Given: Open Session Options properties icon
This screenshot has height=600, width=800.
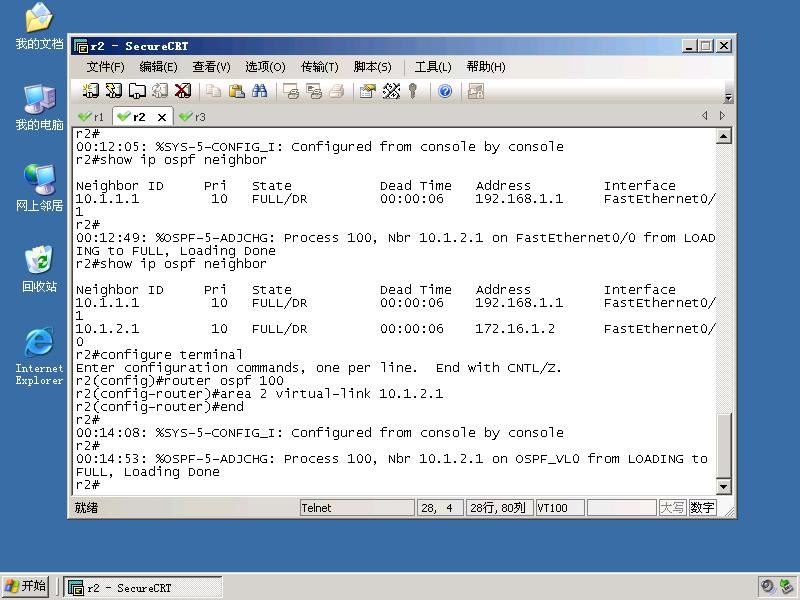Looking at the screenshot, I should 368,91.
